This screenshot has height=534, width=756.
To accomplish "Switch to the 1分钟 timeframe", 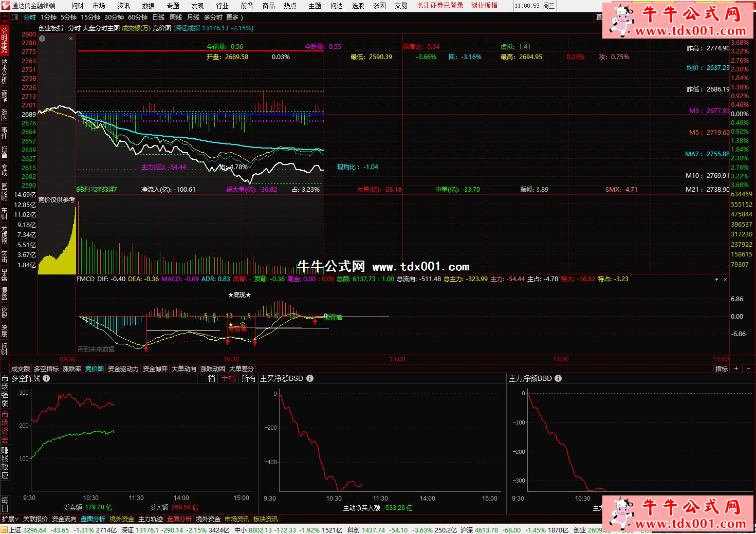I will (48, 17).
